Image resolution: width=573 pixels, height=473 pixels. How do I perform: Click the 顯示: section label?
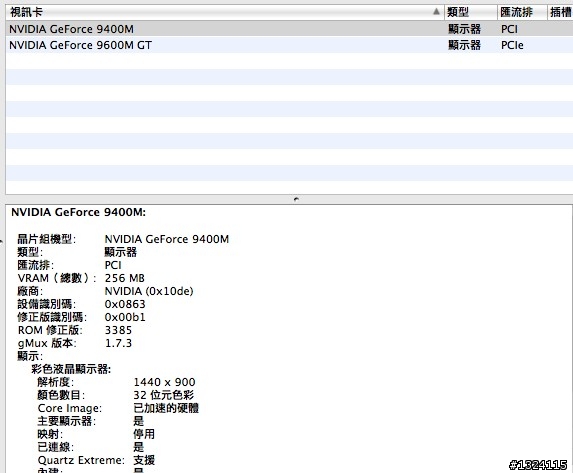click(x=30, y=356)
